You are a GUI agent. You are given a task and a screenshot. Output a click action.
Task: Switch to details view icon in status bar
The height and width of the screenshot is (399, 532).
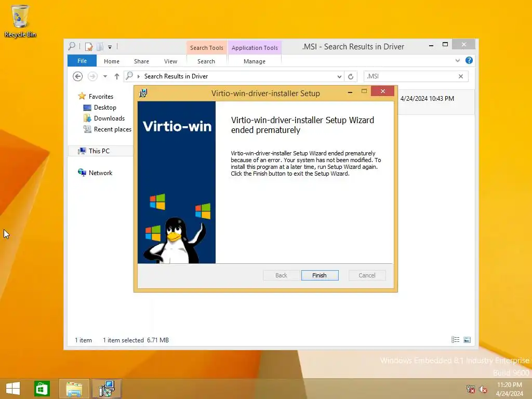[x=455, y=340]
